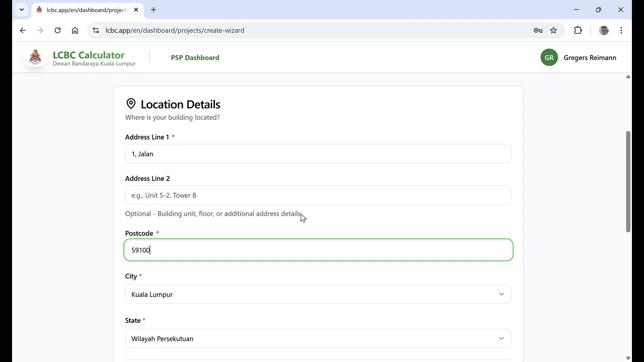Open the browser home page
This screenshot has height=362, width=644.
(75, 31)
